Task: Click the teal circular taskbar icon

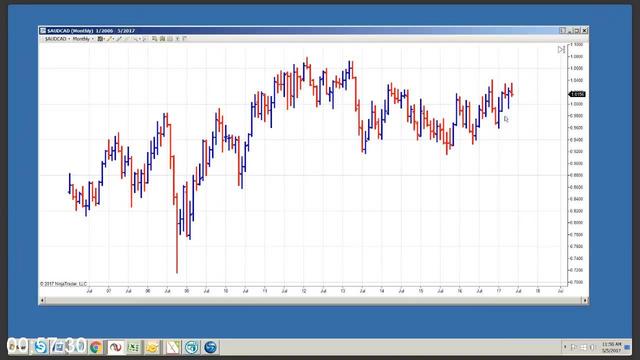Action: point(191,347)
